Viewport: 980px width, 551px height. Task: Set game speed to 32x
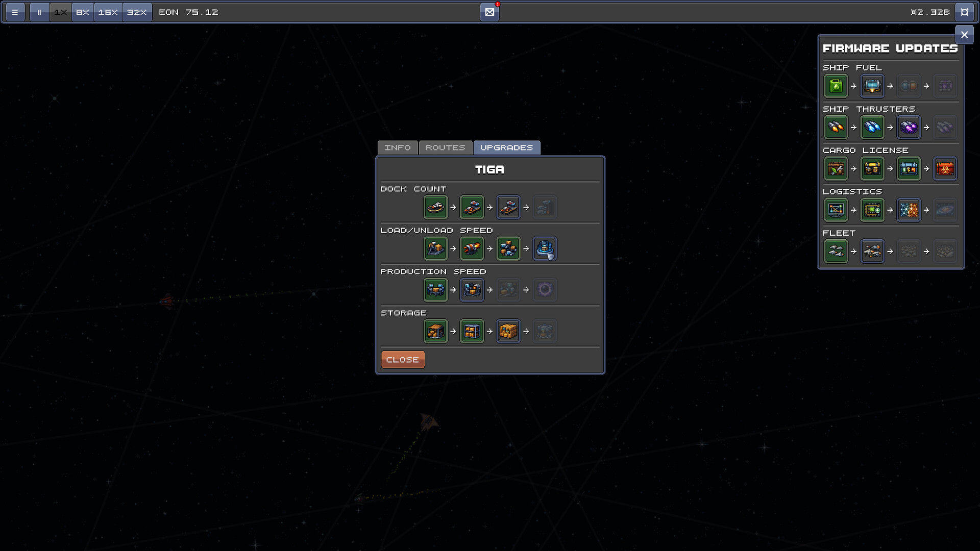click(x=136, y=12)
